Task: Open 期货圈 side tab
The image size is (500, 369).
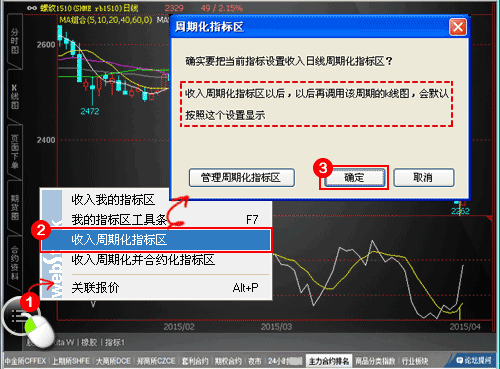Action: pos(15,207)
